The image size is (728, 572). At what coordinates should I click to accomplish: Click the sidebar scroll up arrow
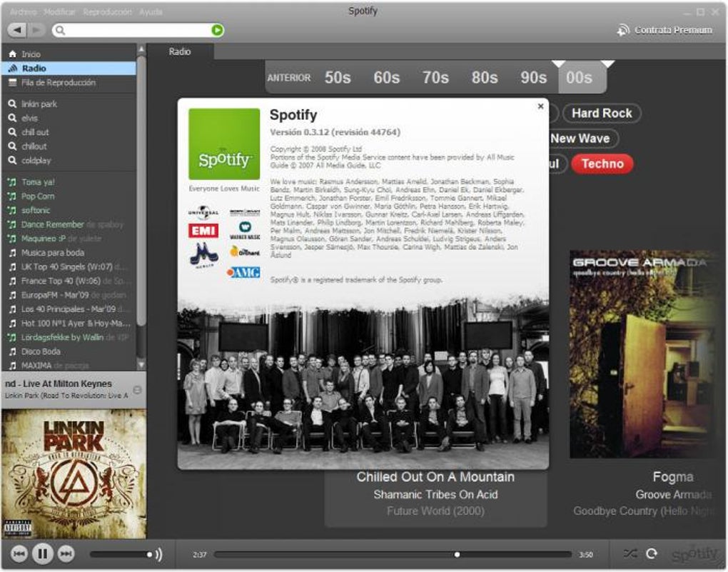coord(141,49)
